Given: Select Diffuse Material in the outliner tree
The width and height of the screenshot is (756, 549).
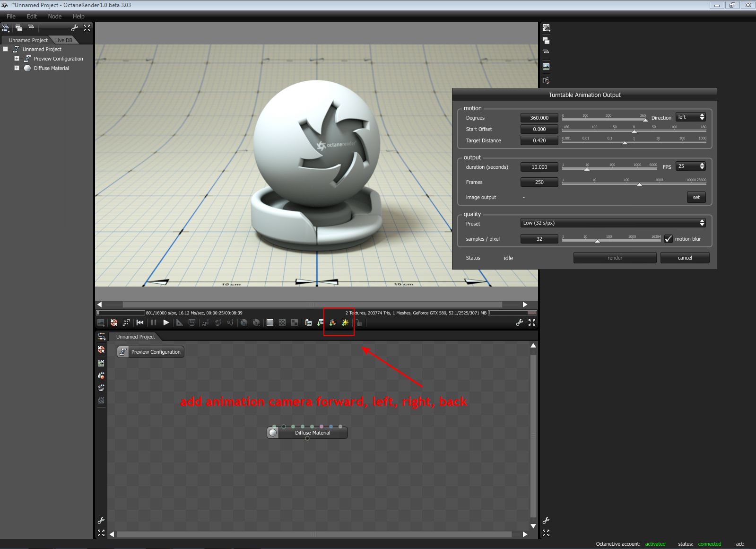Looking at the screenshot, I should click(x=51, y=68).
